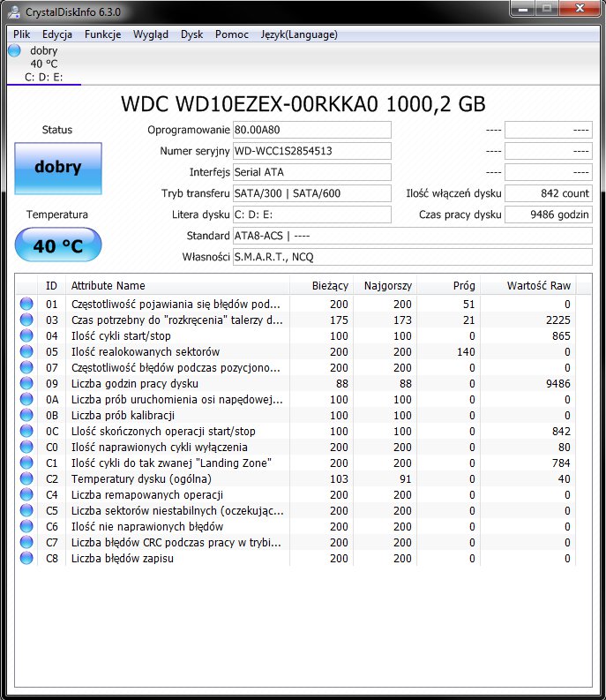This screenshot has width=606, height=700.
Task: Click status orb for attribute C5
Action: (26, 510)
